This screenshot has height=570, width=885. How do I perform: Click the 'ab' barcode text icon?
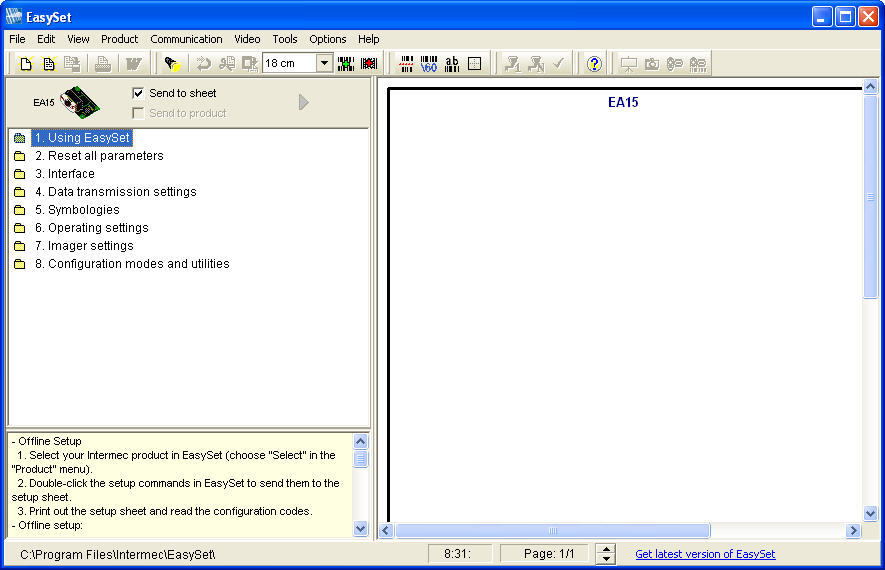pyautogui.click(x=452, y=63)
